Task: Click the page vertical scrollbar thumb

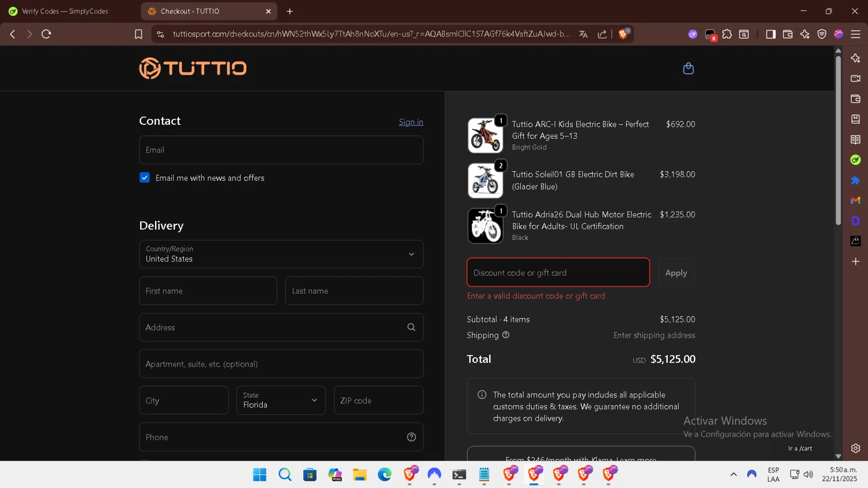Action: click(838, 140)
